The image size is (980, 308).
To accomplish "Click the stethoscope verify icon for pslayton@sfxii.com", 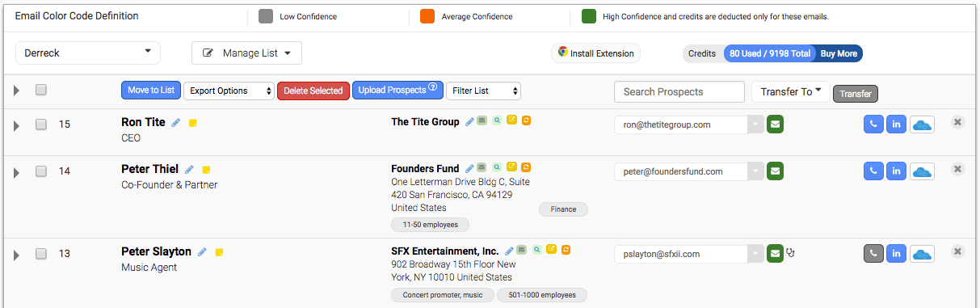I will point(791,253).
